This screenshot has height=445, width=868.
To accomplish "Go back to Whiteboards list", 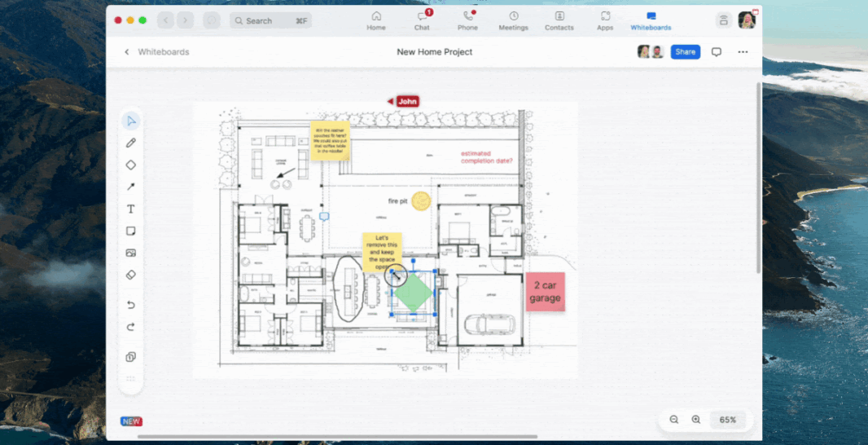I will point(127,52).
